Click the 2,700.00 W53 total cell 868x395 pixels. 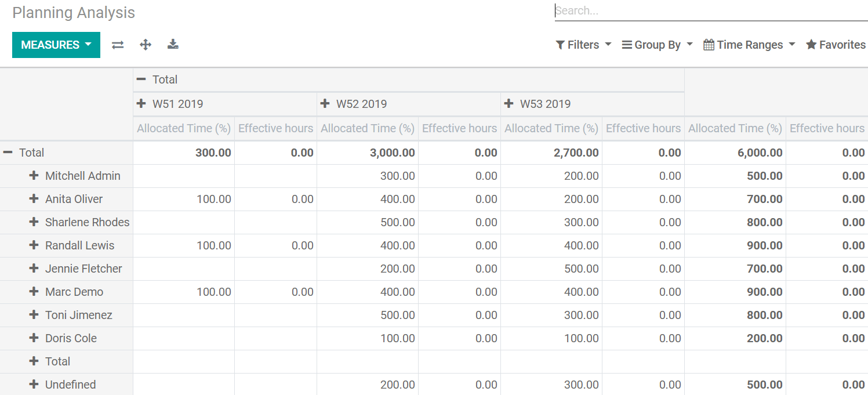551,153
